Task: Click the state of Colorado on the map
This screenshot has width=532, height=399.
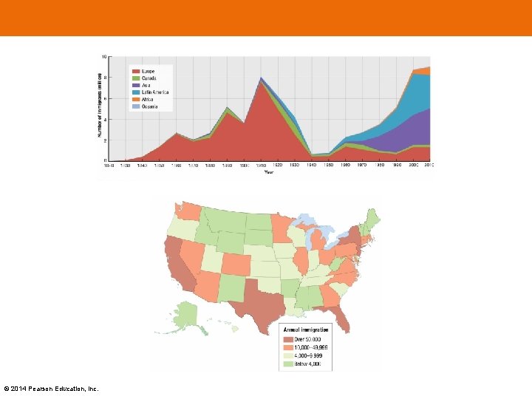Action: pyautogui.click(x=236, y=265)
